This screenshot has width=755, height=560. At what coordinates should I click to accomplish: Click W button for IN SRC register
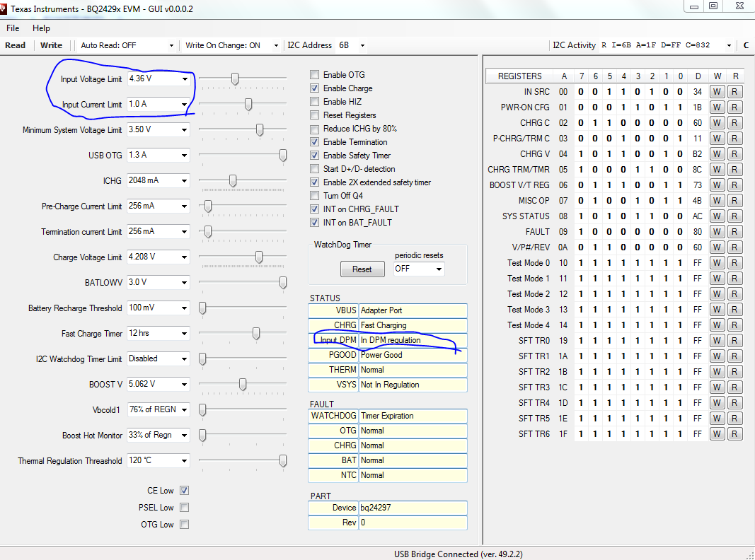[x=717, y=92]
